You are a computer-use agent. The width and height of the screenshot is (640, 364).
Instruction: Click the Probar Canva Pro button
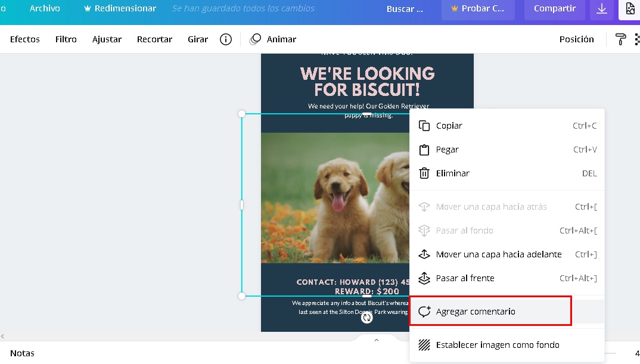477,9
